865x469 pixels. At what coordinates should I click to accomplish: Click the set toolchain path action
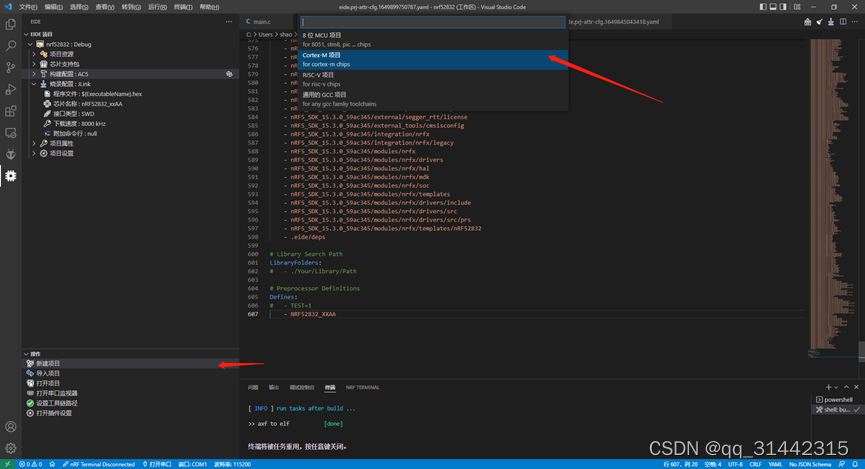click(130, 403)
